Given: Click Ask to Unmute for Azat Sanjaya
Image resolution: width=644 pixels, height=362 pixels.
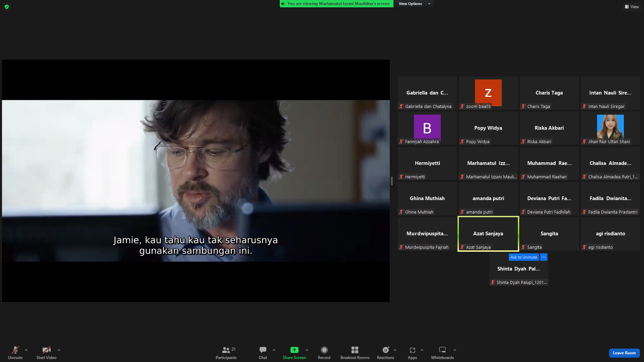Looking at the screenshot, I should coord(524,257).
